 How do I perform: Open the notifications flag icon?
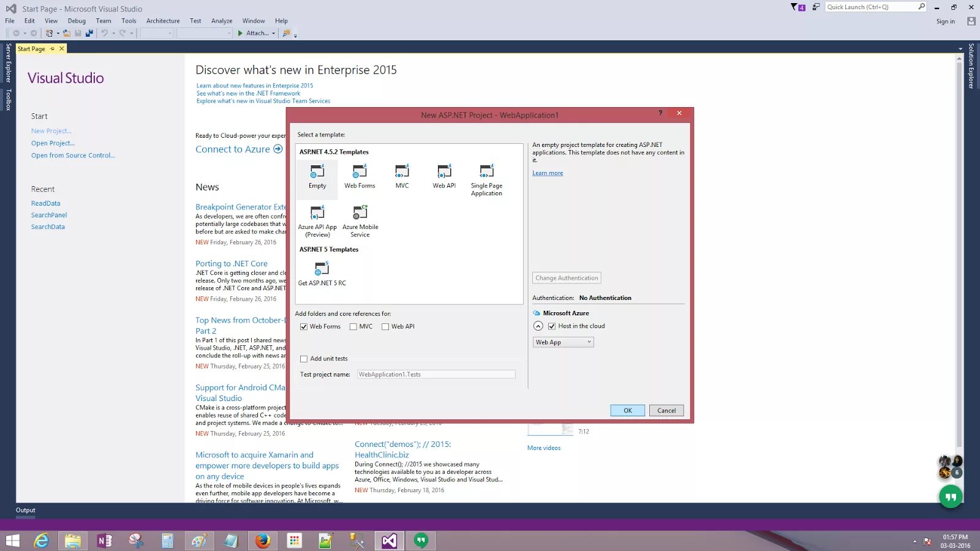click(x=797, y=7)
